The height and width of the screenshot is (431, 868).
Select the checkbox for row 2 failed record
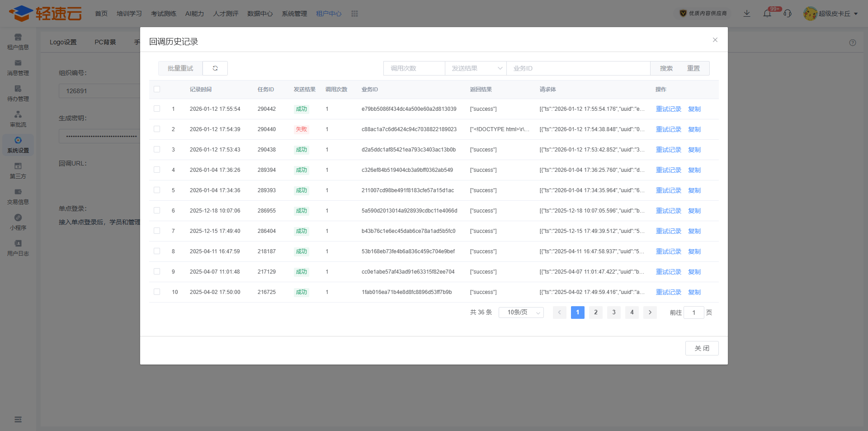point(157,129)
